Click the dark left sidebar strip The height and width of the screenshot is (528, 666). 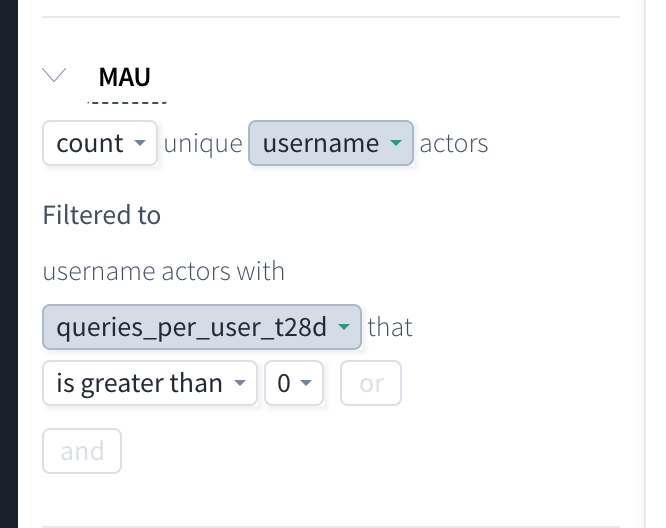click(9, 264)
